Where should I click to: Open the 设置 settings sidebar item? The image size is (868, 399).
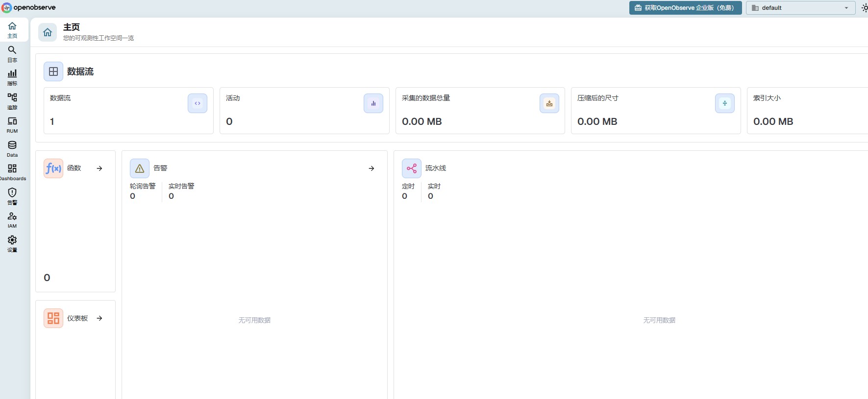[12, 244]
